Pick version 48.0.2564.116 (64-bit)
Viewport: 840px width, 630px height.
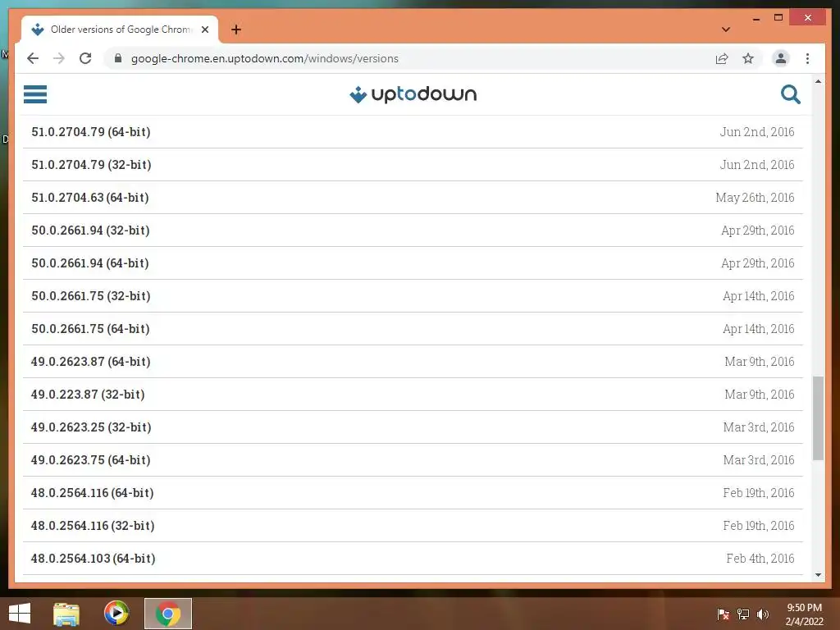click(413, 493)
